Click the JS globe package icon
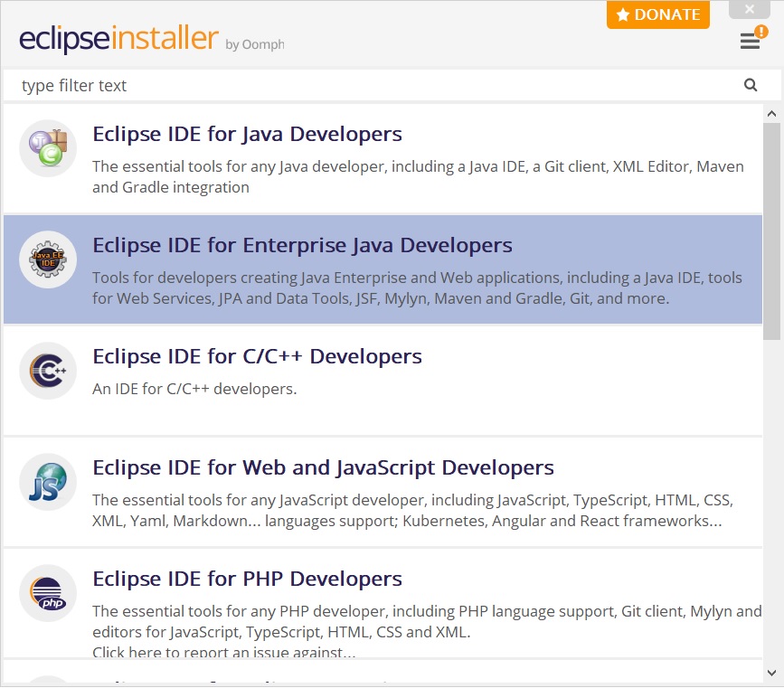 [x=48, y=482]
